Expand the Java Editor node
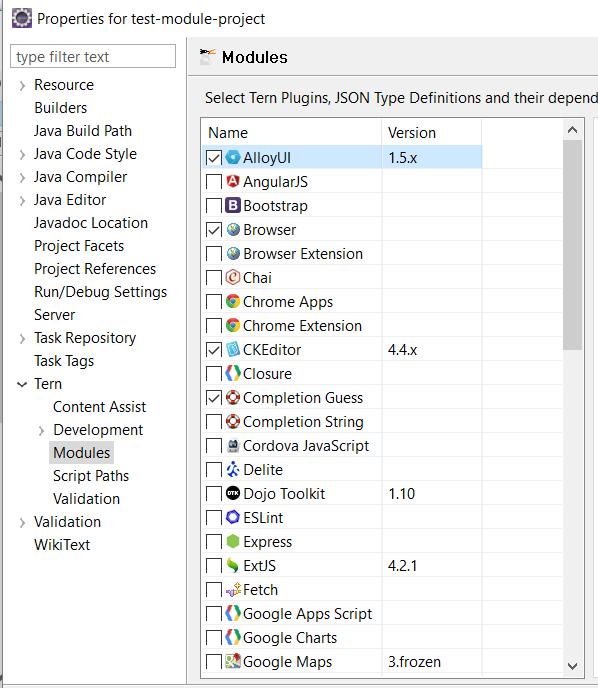This screenshot has height=688, width=598. 22,201
